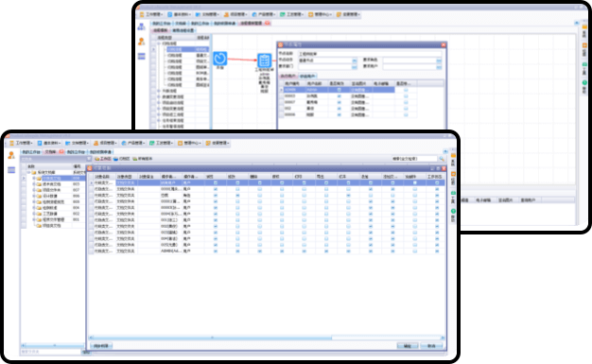Switch to second sub-tab below tabs in back window
This screenshot has height=364, width=592.
(x=183, y=30)
